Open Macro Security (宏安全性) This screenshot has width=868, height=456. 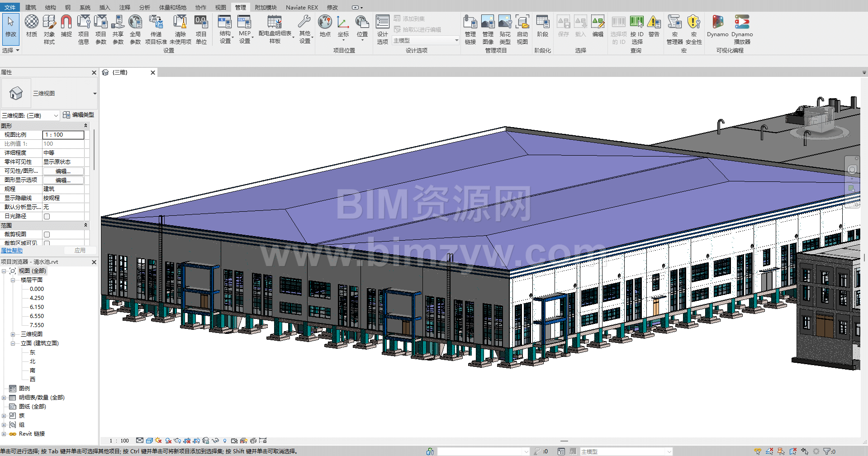click(x=694, y=29)
